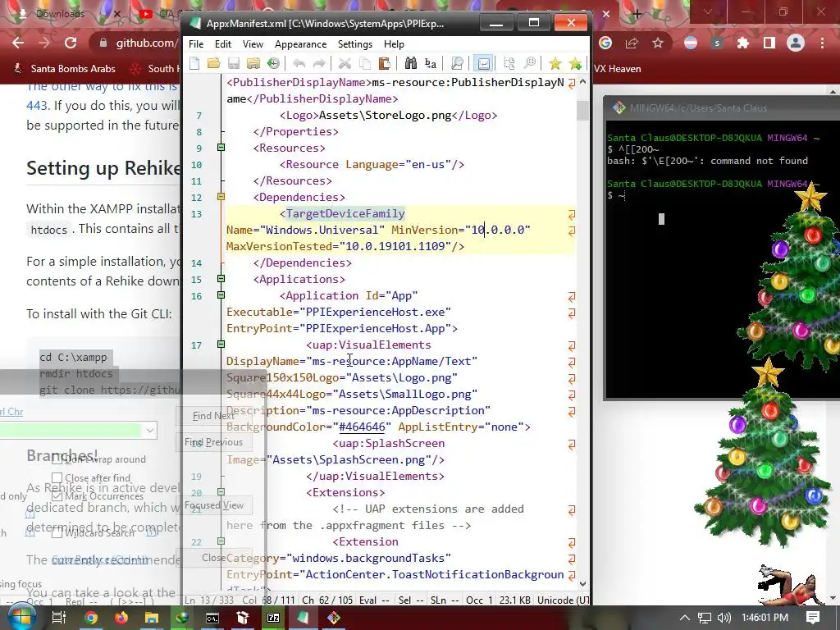Open 7-Zip from the taskbar
The width and height of the screenshot is (840, 630).
pyautogui.click(x=273, y=618)
